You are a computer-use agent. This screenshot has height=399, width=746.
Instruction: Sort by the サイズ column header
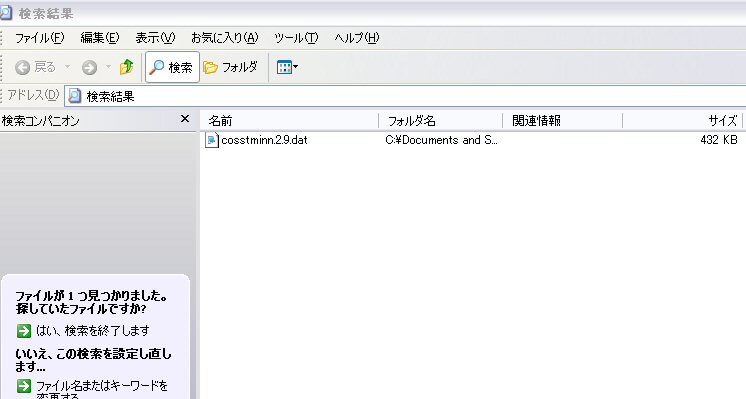coord(683,121)
